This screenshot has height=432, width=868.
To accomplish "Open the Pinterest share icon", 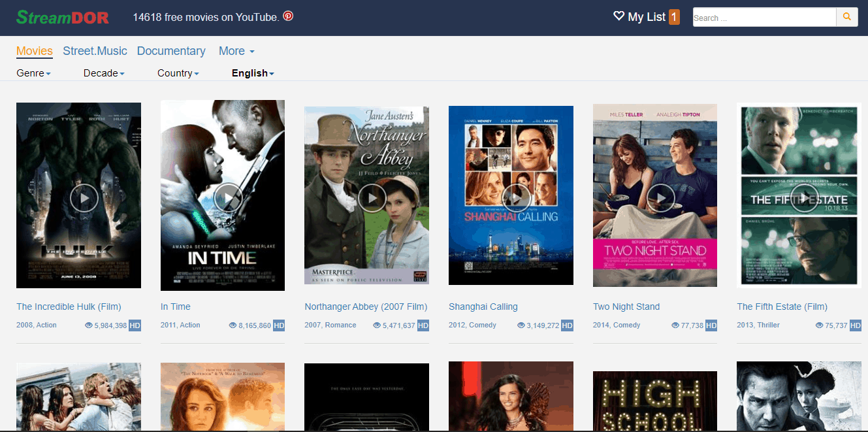I will click(x=288, y=16).
